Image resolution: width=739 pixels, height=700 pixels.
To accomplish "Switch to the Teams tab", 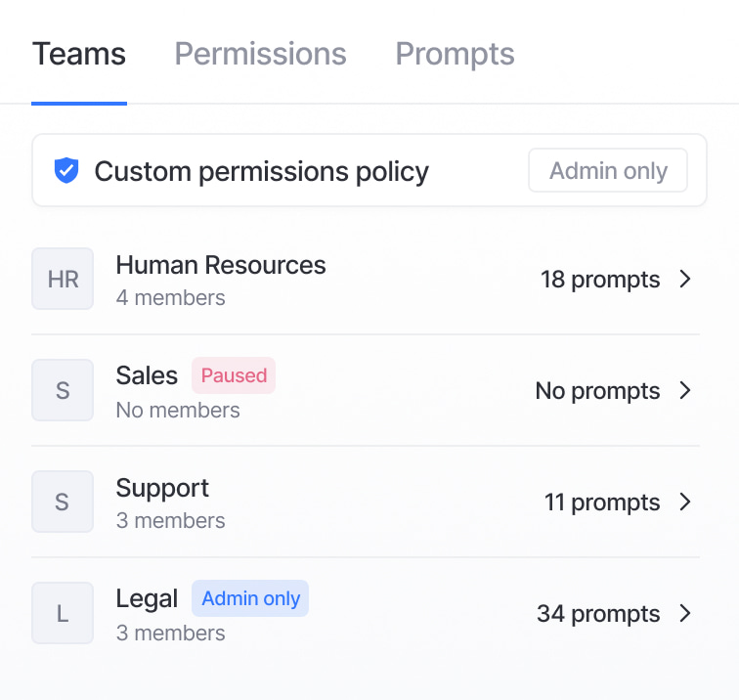I will [79, 54].
